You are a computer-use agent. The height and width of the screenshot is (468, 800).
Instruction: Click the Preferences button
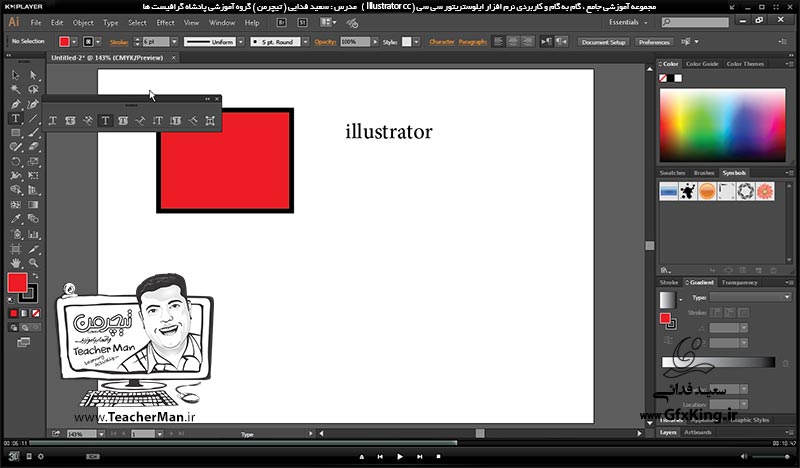tap(654, 42)
